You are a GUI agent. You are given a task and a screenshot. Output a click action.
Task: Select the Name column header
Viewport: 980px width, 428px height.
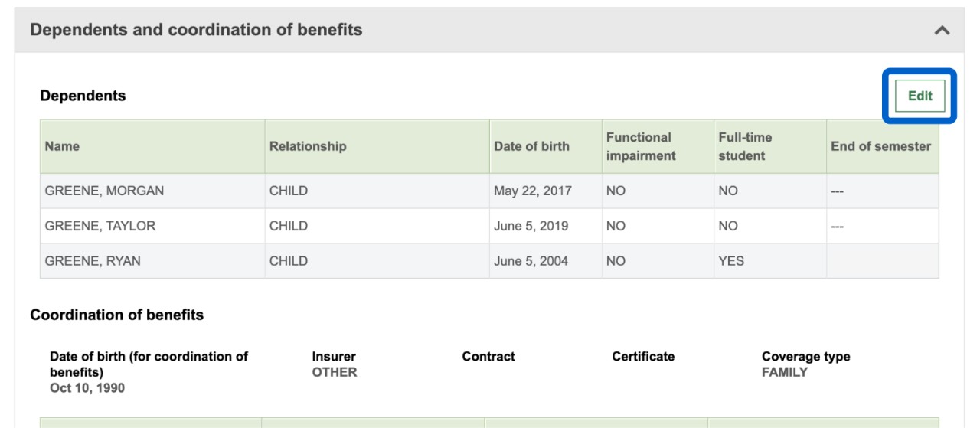pos(62,146)
